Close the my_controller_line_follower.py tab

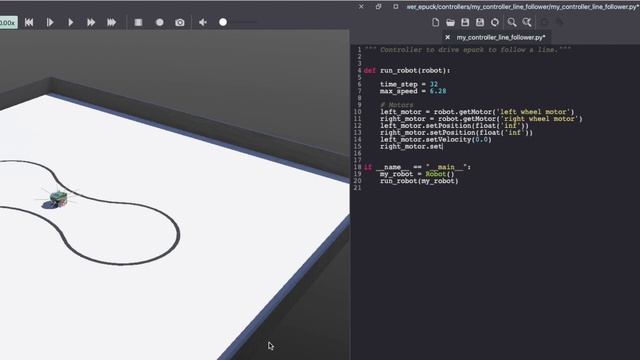pyautogui.click(x=447, y=37)
